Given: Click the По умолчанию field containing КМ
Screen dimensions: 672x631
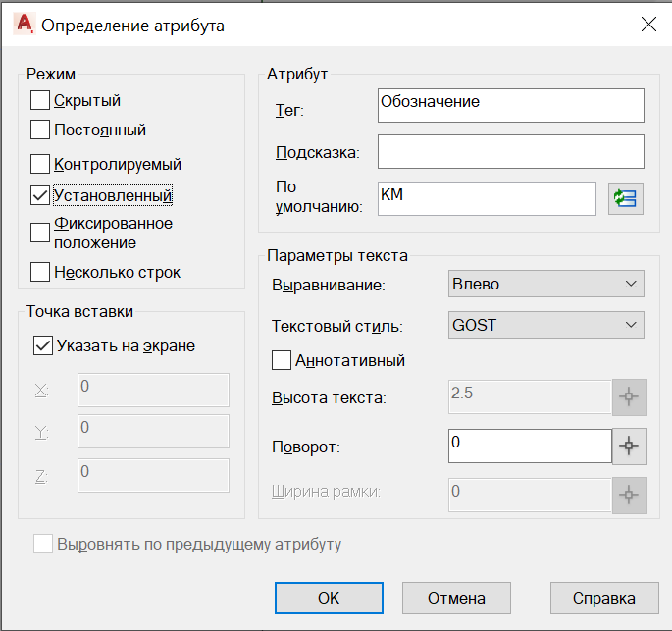Looking at the screenshot, I should [487, 198].
